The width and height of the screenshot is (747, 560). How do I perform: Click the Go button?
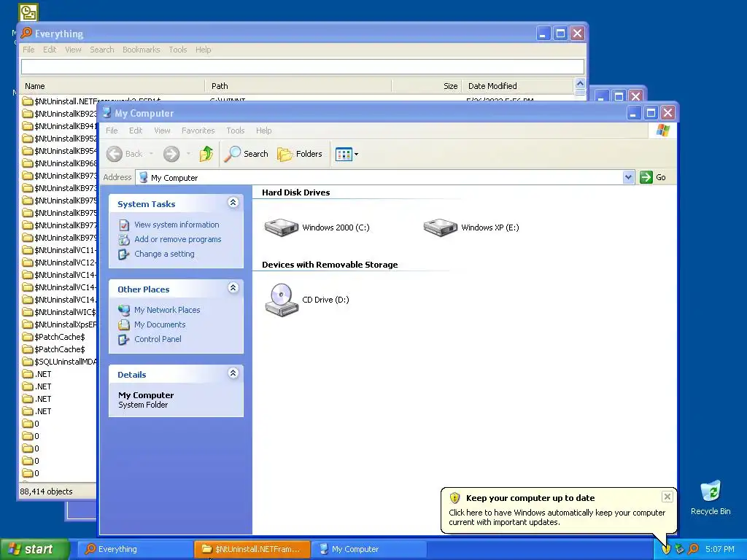point(653,178)
